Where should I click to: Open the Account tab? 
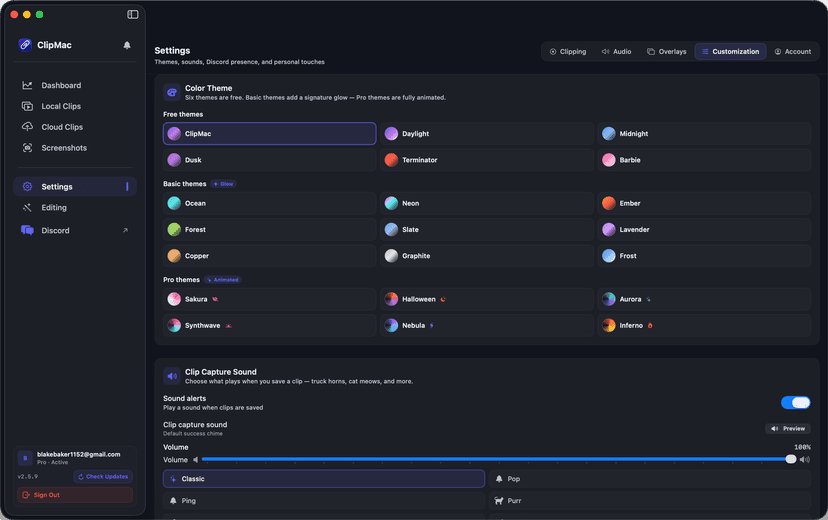click(793, 51)
